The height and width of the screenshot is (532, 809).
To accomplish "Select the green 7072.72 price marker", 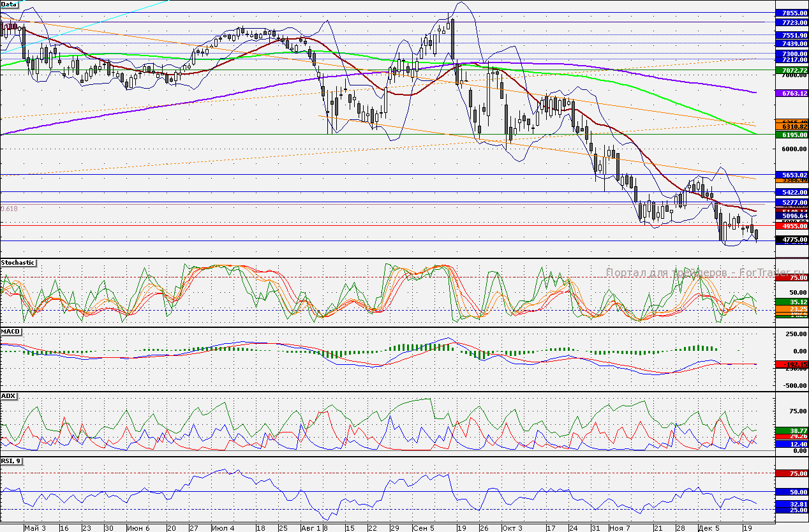I will pyautogui.click(x=791, y=70).
